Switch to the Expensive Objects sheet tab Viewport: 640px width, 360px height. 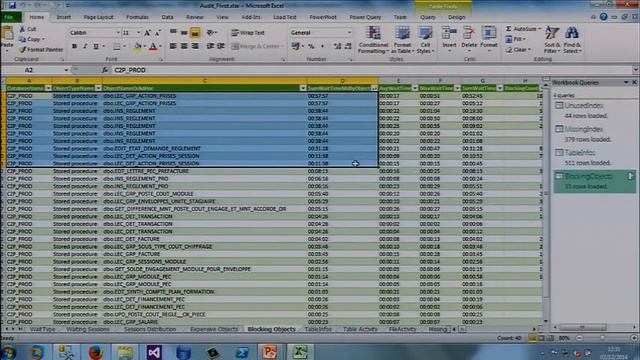(214, 329)
